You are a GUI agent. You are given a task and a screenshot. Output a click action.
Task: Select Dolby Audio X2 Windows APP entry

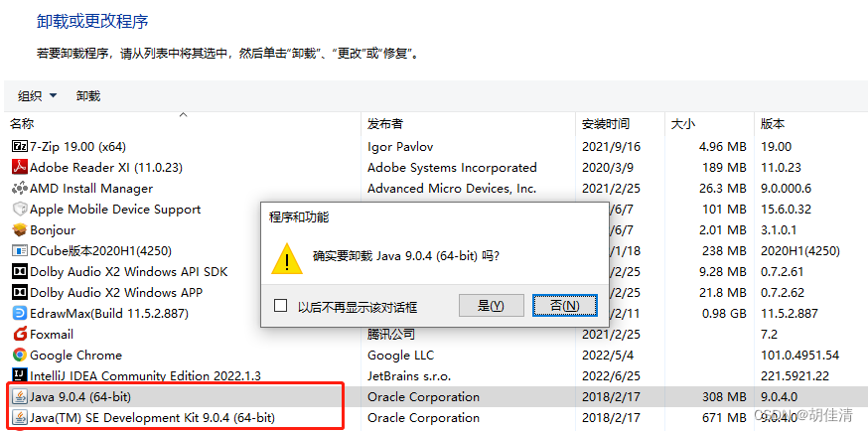[116, 292]
